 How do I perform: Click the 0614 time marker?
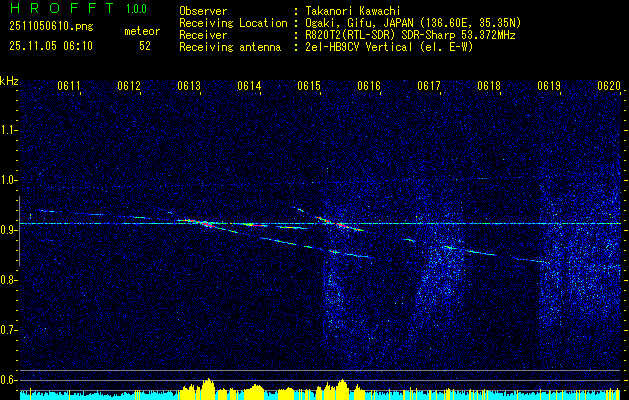[x=249, y=86]
